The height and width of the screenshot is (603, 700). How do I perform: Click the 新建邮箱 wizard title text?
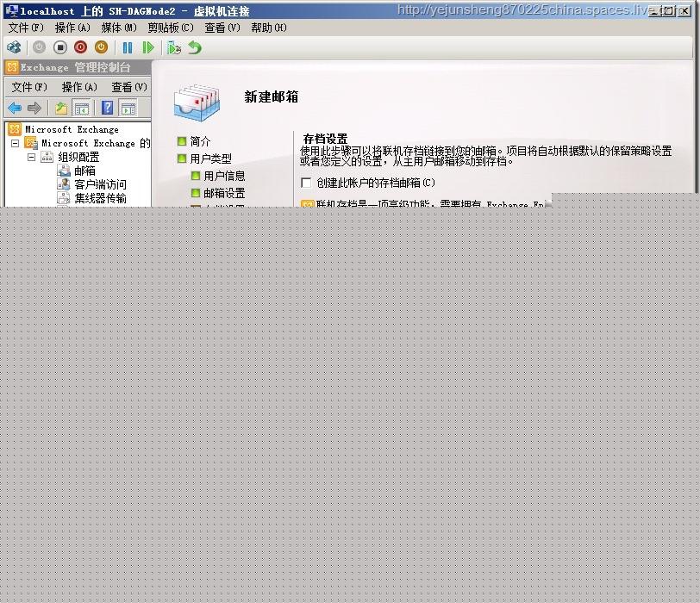click(x=272, y=96)
